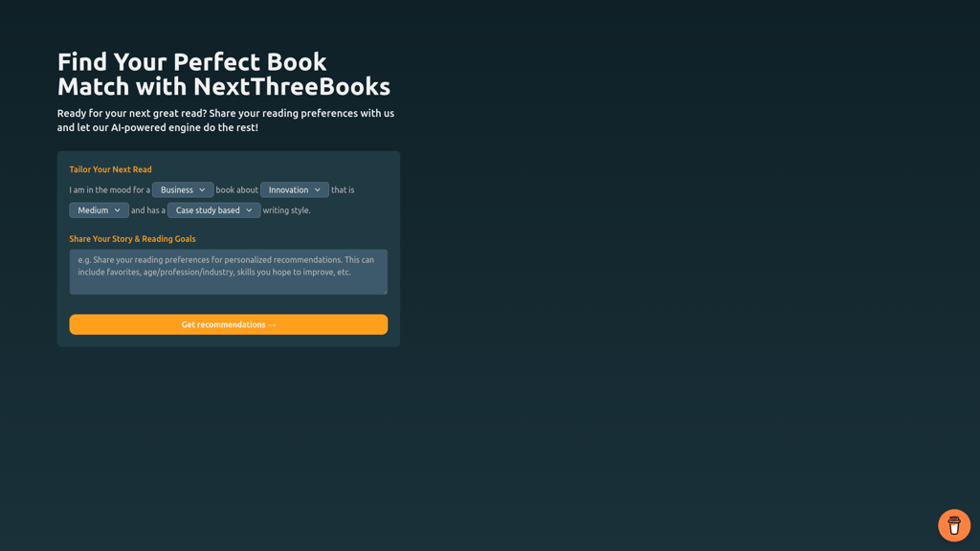Click the Get recommendations button
Viewport: 980px width, 551px height.
pos(228,324)
